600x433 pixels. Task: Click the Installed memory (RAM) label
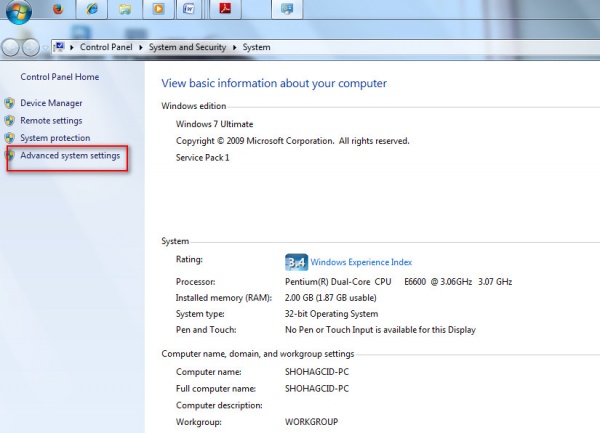(224, 298)
